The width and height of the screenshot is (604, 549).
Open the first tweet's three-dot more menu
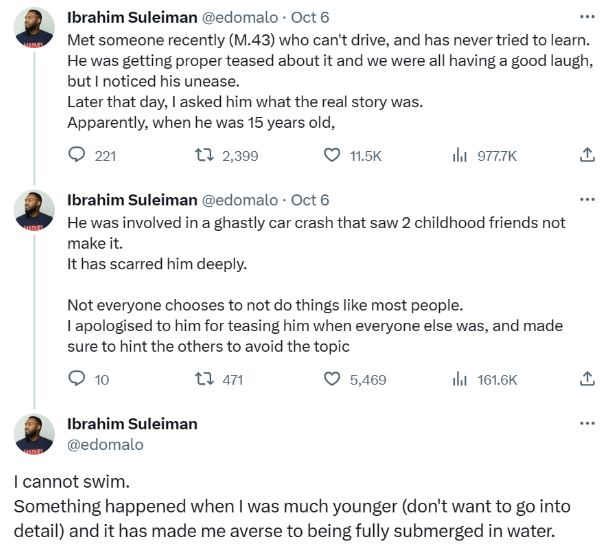[587, 17]
